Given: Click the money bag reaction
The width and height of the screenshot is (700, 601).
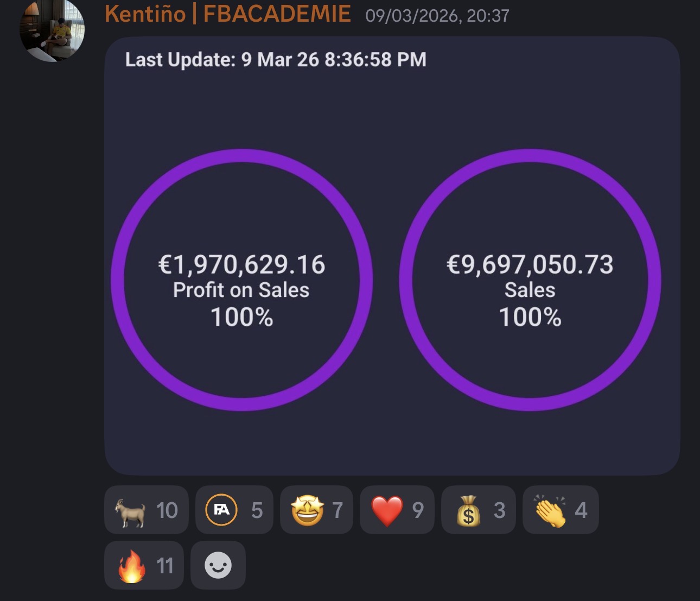Looking at the screenshot, I should (x=478, y=510).
